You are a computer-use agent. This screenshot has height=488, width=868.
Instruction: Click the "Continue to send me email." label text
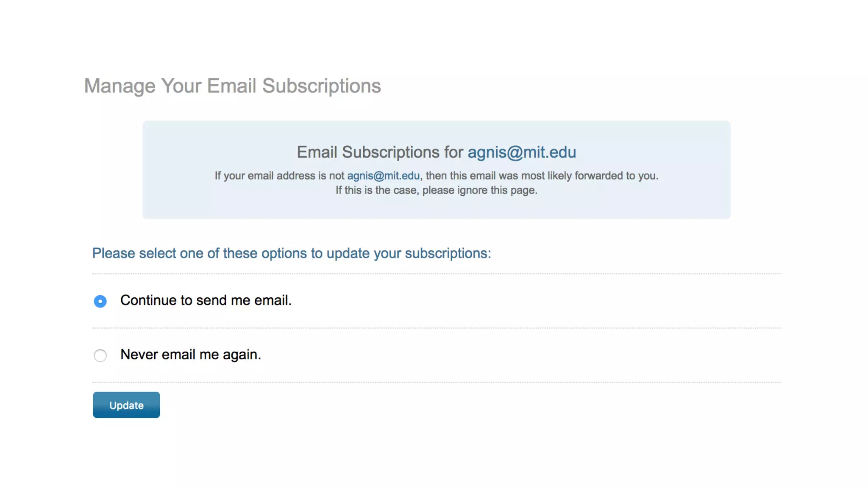click(x=206, y=300)
